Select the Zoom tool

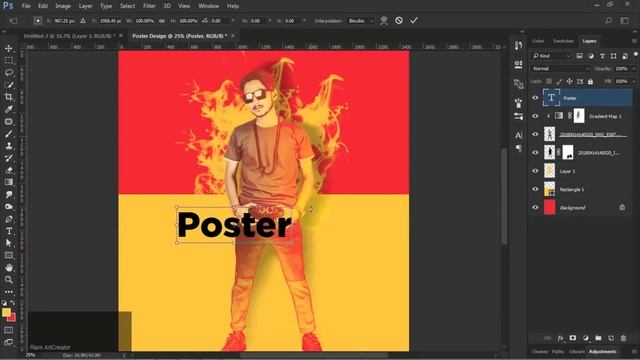(9, 280)
